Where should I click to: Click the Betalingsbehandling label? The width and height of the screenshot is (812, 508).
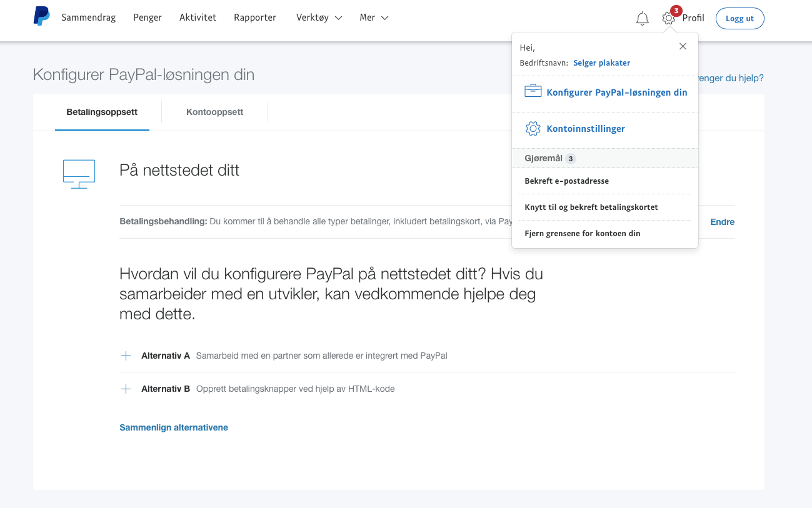coord(163,222)
